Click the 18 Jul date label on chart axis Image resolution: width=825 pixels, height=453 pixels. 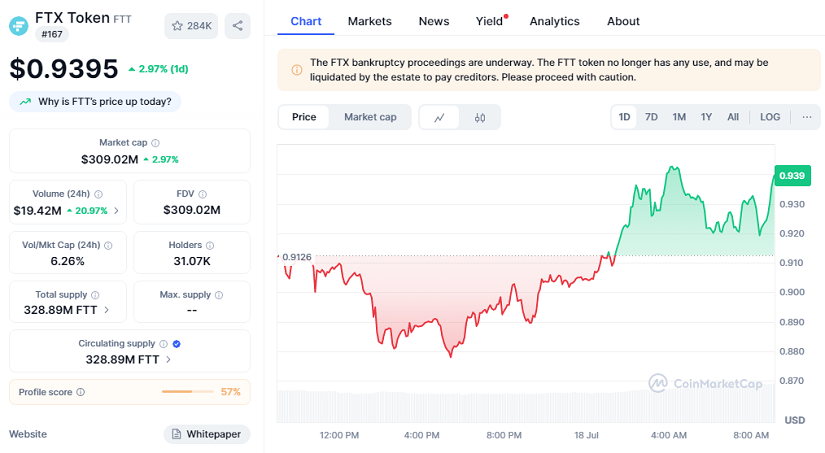(586, 435)
